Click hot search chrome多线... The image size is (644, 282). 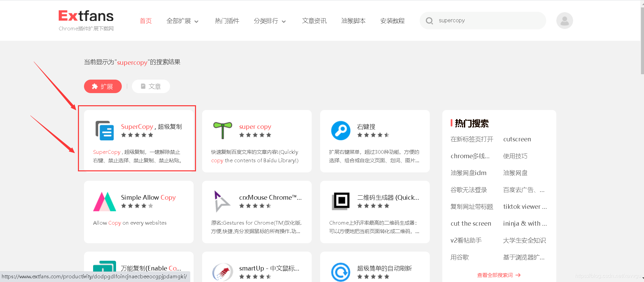coord(470,156)
